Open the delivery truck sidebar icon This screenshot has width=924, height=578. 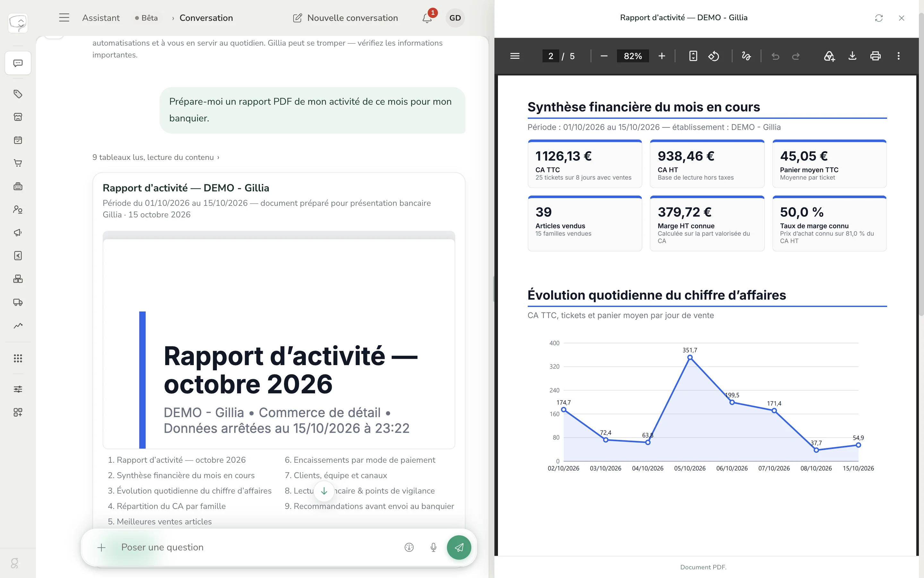[18, 302]
